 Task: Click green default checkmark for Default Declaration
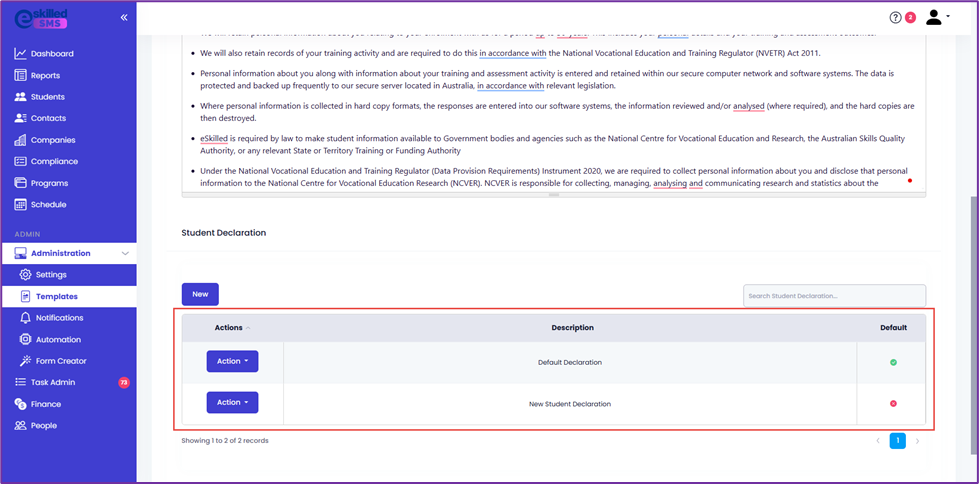893,362
